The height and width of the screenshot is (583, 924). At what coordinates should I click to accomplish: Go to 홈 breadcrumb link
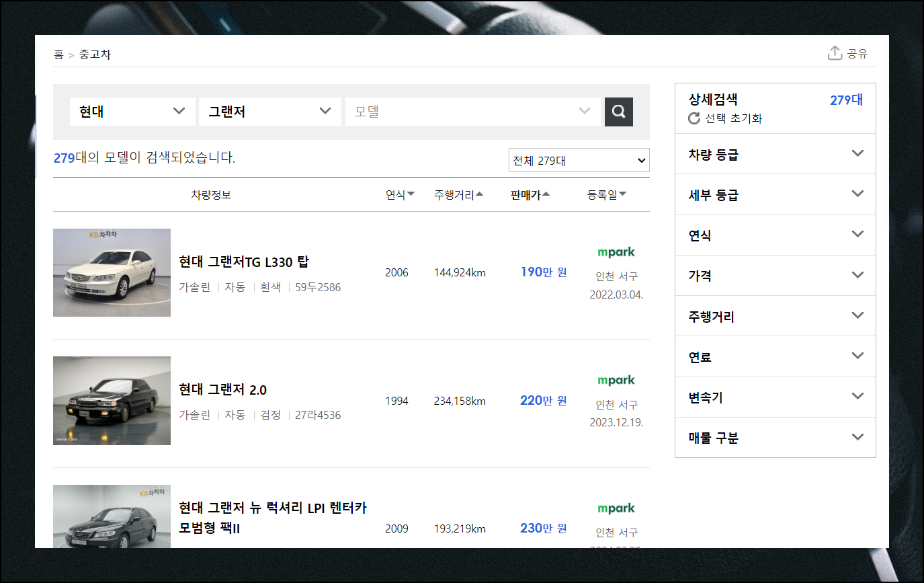coord(59,54)
